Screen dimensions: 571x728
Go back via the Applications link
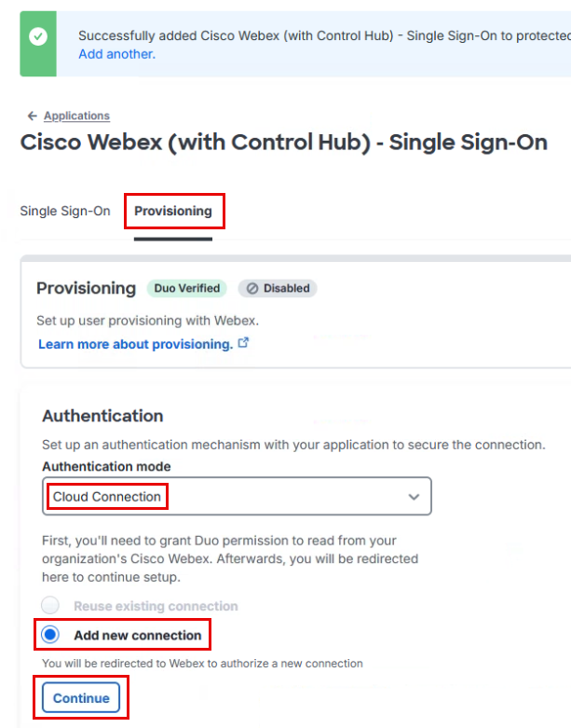(x=76, y=117)
